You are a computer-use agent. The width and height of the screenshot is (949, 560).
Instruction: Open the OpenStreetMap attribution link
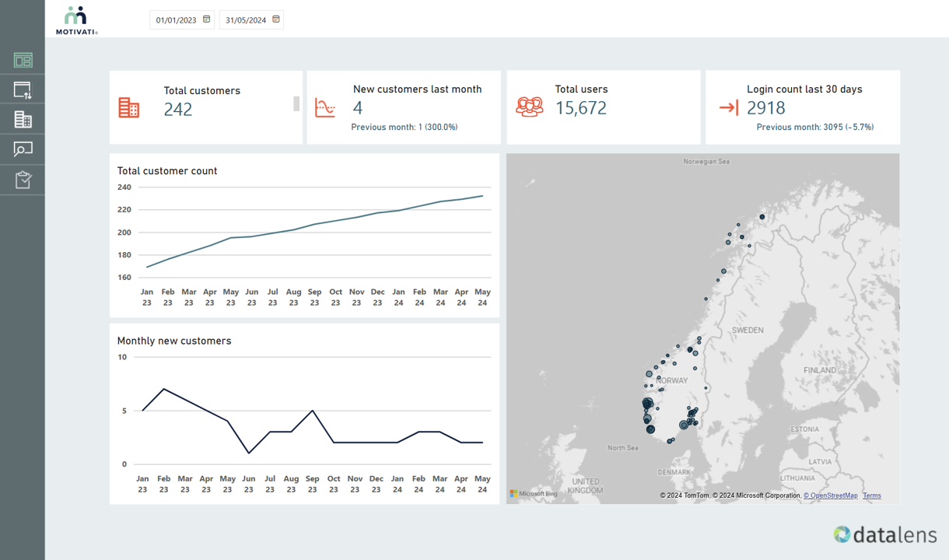tap(831, 495)
